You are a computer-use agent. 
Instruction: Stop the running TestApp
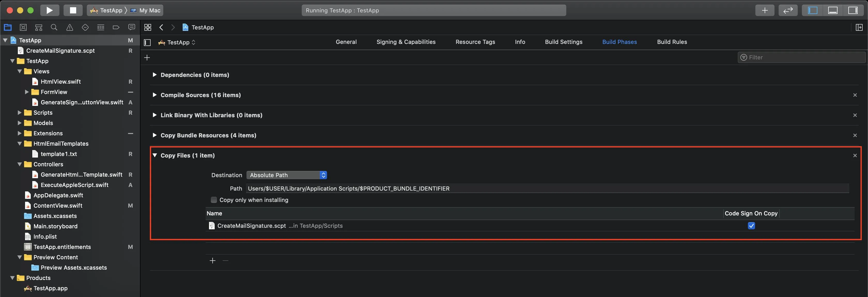[x=73, y=10]
